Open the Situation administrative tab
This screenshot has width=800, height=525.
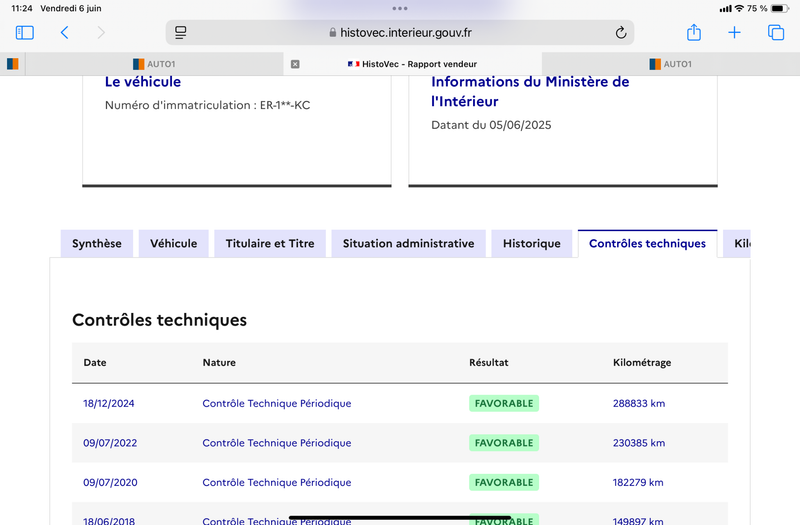(x=409, y=243)
